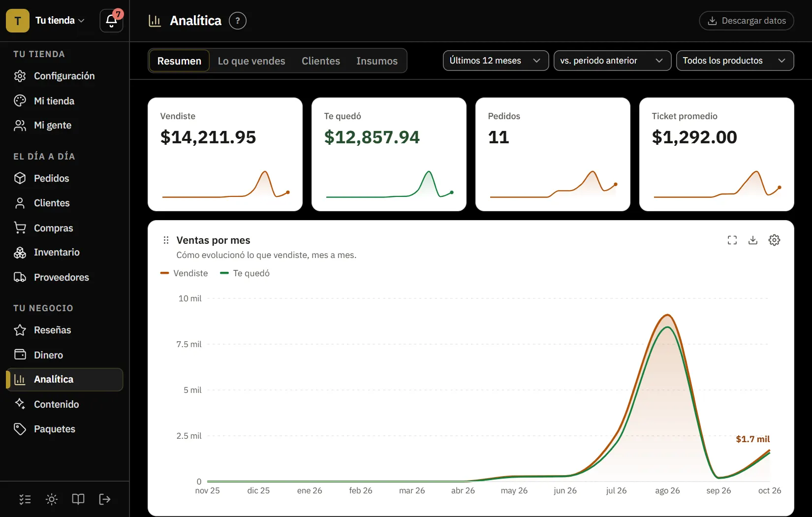Open the vs. periodo anterior comparison dropdown
This screenshot has width=812, height=517.
coord(612,61)
